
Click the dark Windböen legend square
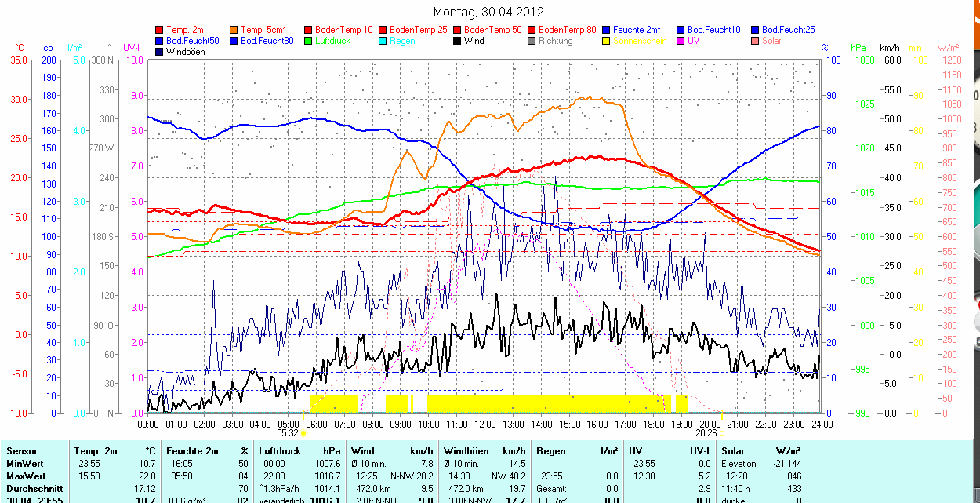coord(160,52)
